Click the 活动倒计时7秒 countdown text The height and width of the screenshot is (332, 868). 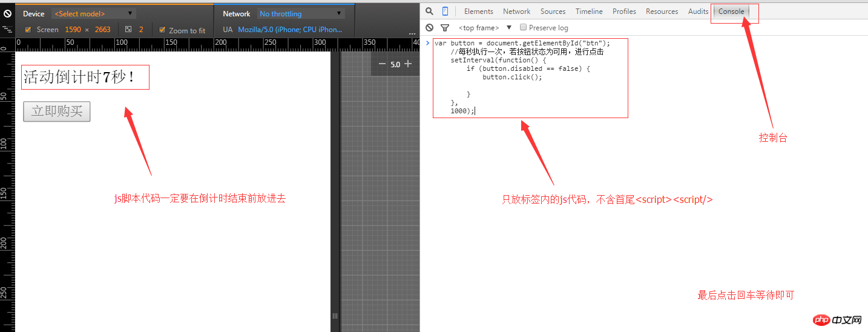pos(79,78)
